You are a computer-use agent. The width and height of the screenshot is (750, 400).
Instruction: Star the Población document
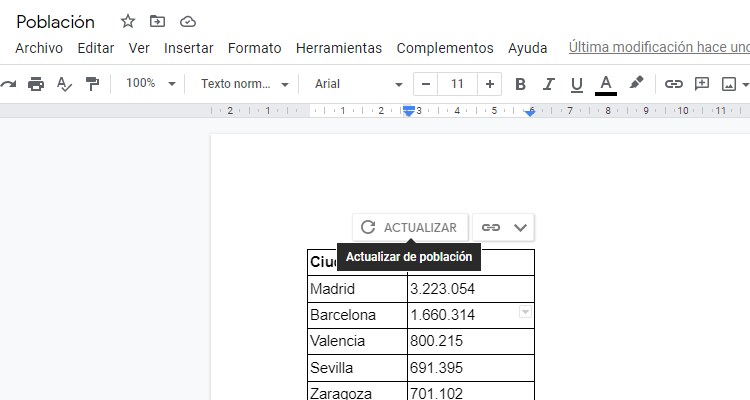click(x=127, y=21)
